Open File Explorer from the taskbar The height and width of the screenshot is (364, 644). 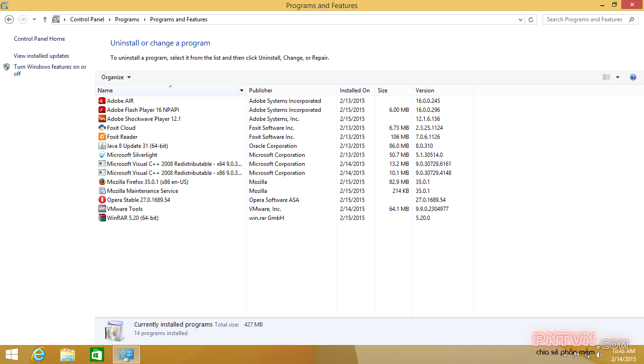pyautogui.click(x=68, y=355)
